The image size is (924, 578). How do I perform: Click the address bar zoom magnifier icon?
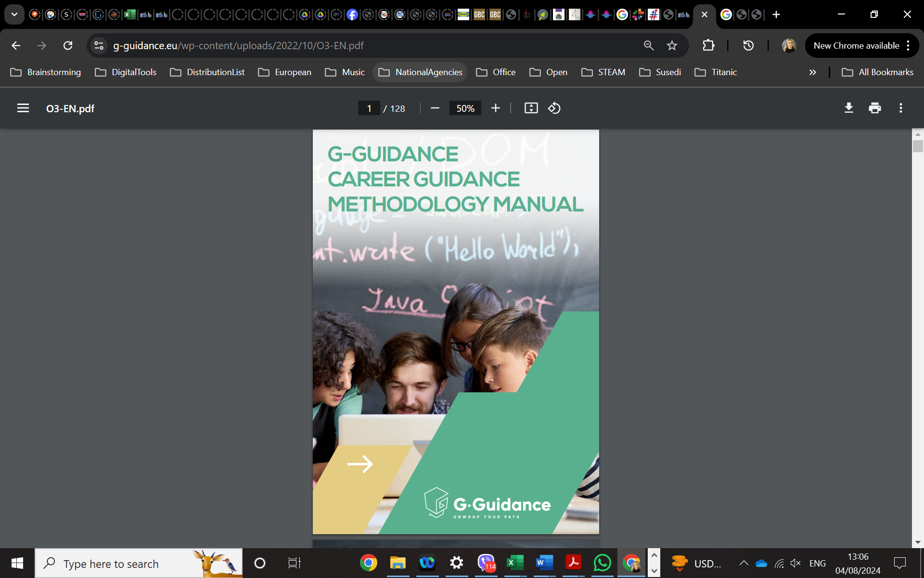click(x=649, y=46)
